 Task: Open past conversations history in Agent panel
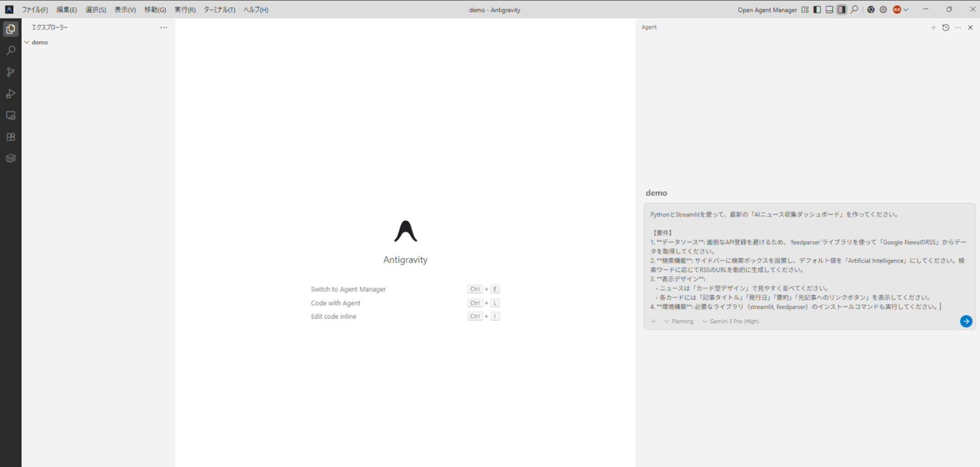point(945,28)
